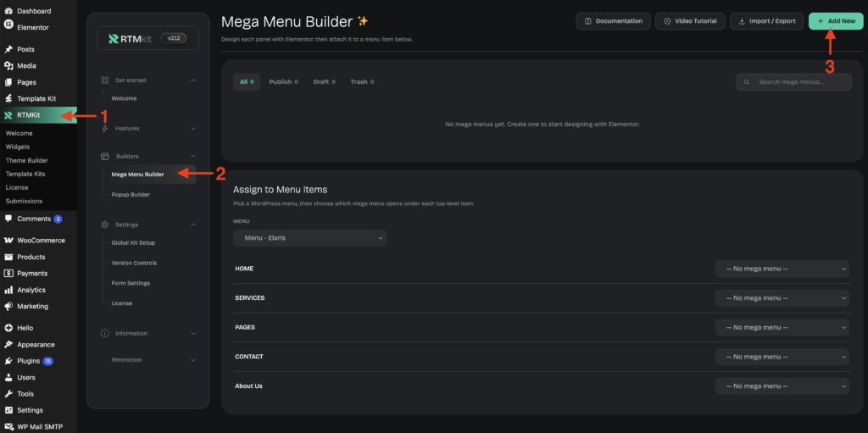This screenshot has width=868, height=433.
Task: Open the WooCommerce icon
Action: 8,241
